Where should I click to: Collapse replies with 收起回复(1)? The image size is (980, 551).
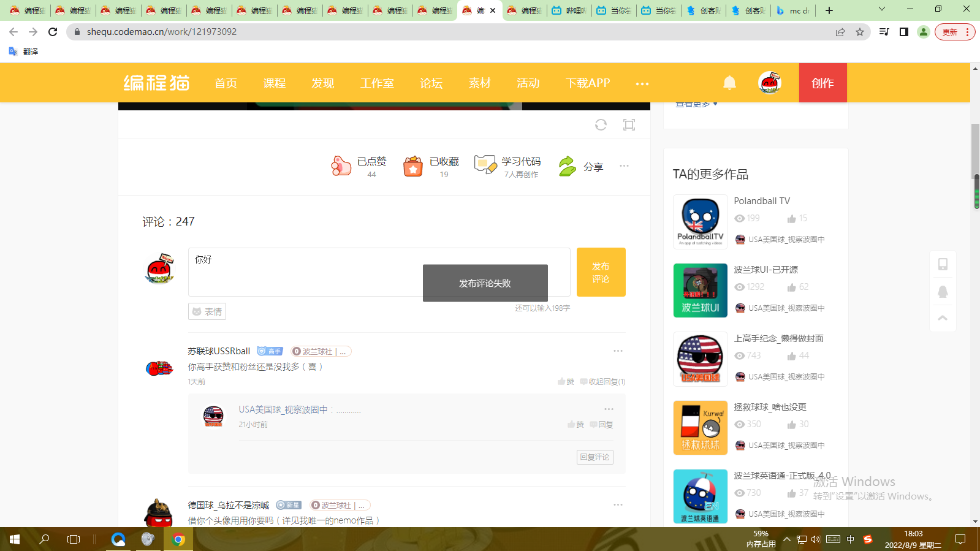[x=603, y=382]
